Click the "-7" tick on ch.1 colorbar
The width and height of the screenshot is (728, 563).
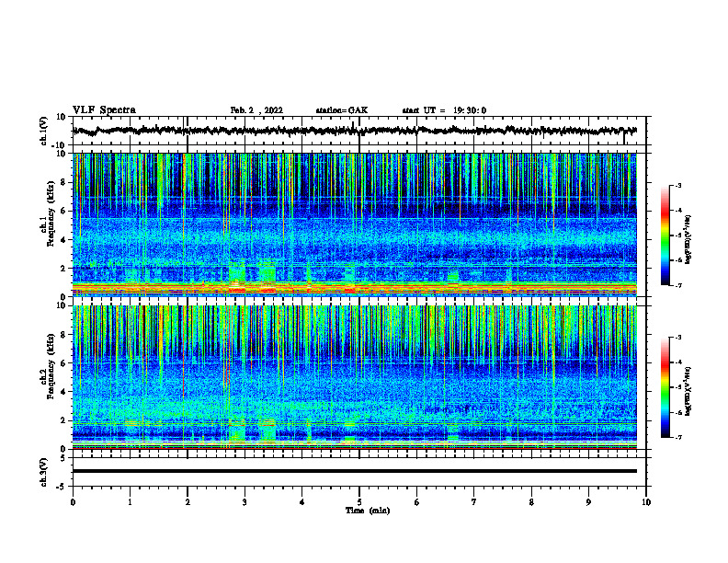point(677,285)
